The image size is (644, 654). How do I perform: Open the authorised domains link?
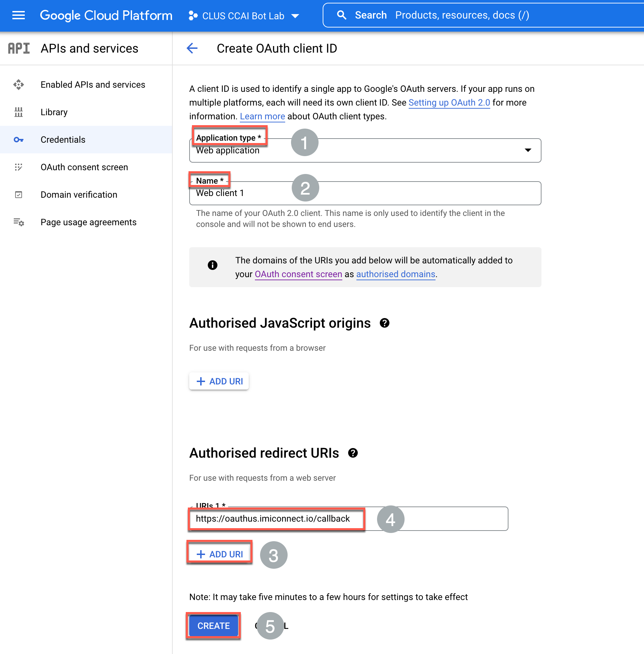396,274
